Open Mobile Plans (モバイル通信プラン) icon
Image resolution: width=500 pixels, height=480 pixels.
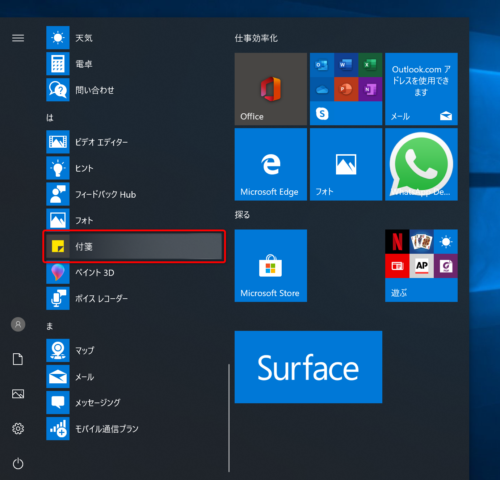tap(58, 429)
